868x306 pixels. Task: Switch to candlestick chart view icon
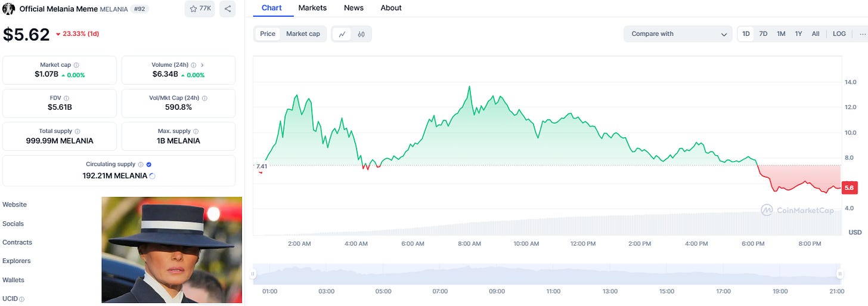pyautogui.click(x=361, y=34)
